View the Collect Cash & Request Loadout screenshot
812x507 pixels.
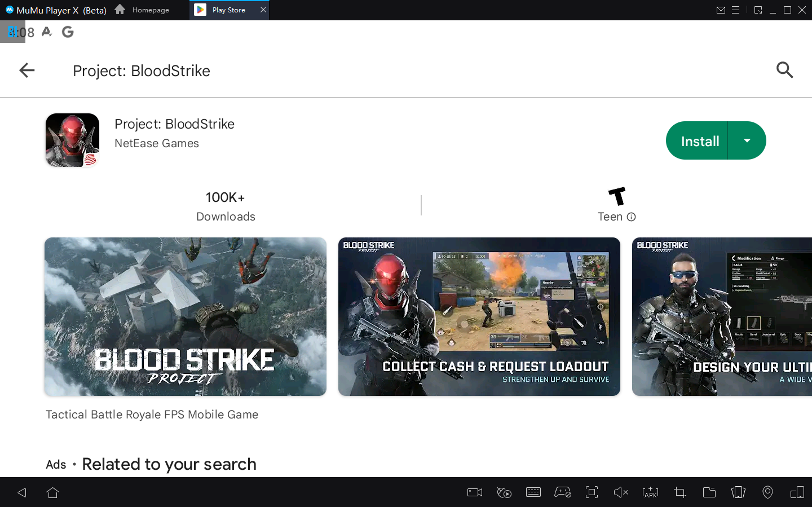point(479,316)
